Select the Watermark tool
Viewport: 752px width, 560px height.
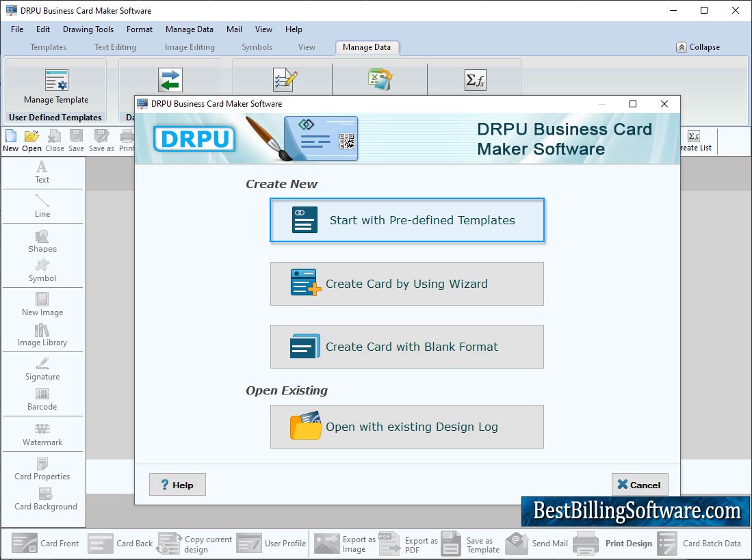[42, 435]
